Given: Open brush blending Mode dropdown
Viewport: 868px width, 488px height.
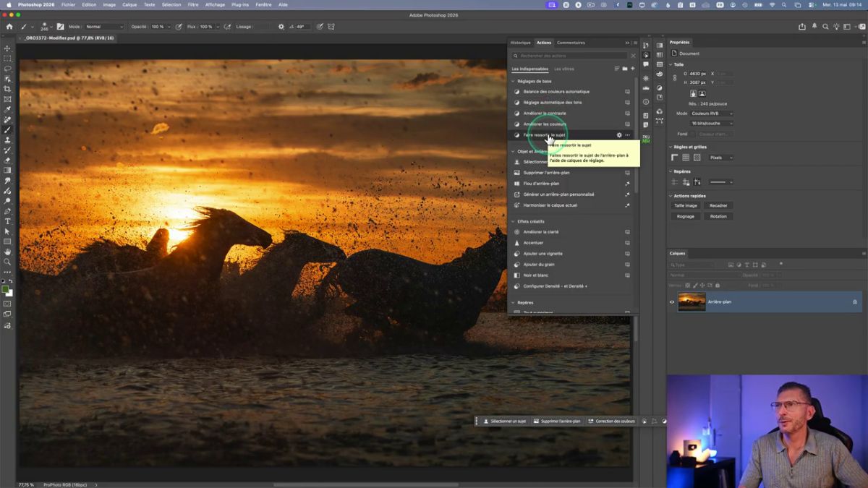Looking at the screenshot, I should coord(106,27).
